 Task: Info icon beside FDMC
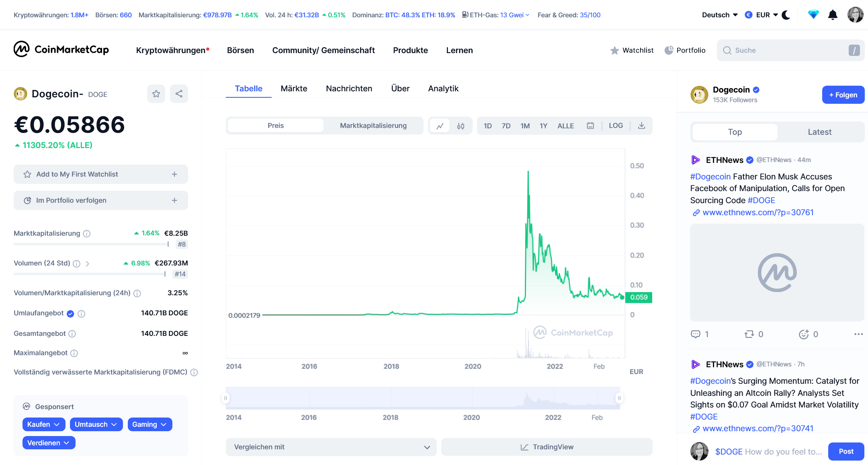click(x=194, y=372)
